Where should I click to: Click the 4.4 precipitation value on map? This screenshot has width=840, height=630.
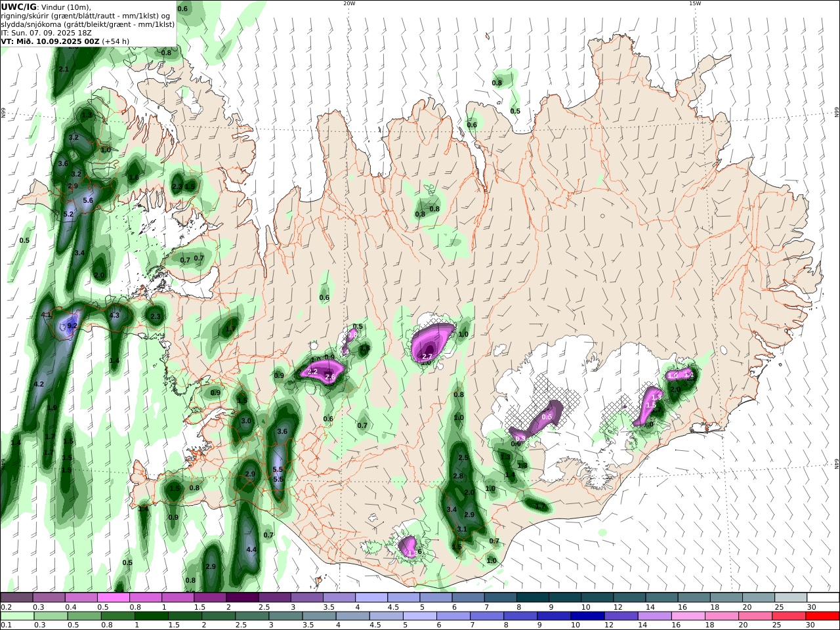pos(251,550)
